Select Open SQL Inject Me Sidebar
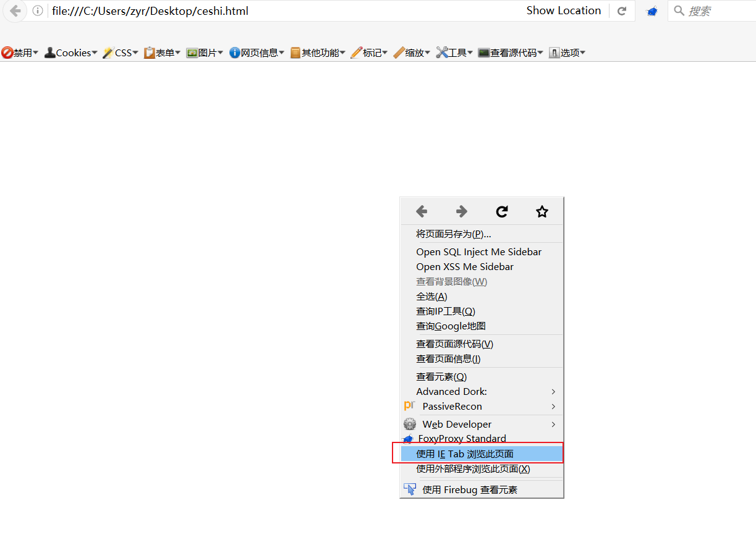 click(482, 252)
